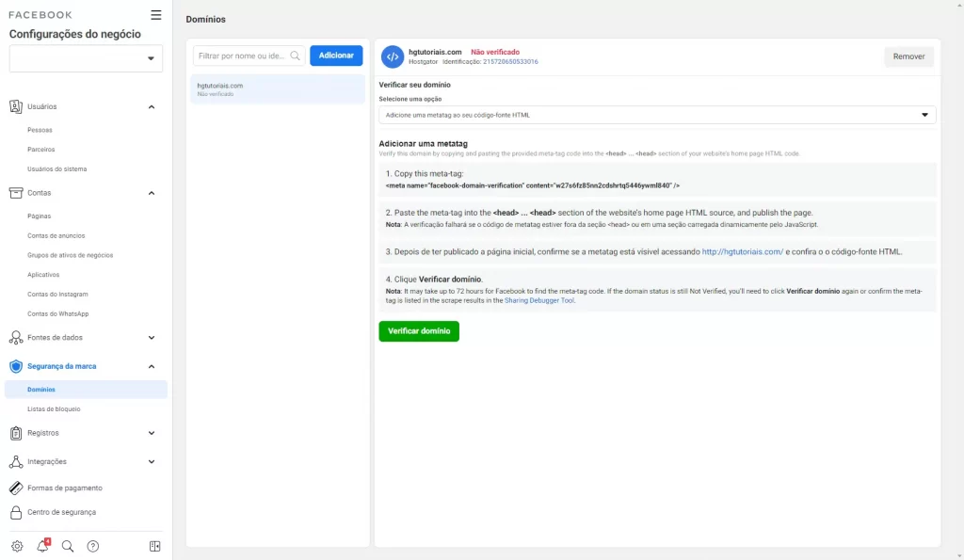The width and height of the screenshot is (964, 560).
Task: Click the domain identification number link
Action: tap(510, 62)
